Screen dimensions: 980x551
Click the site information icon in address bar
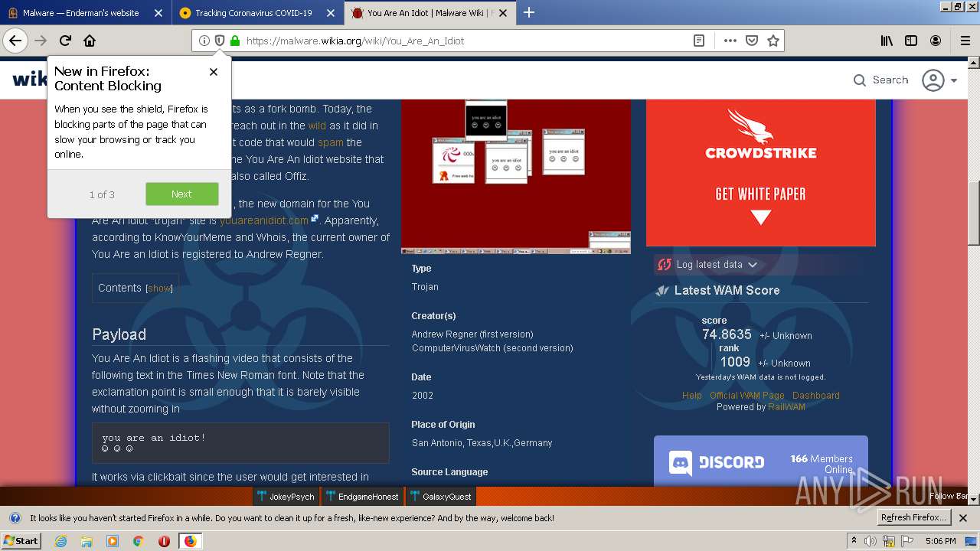click(x=204, y=41)
